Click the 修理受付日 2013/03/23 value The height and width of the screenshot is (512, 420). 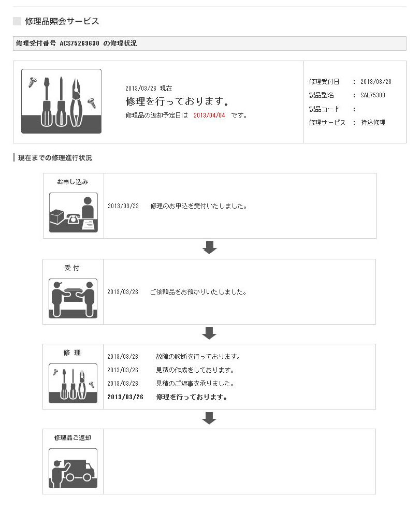(375, 82)
